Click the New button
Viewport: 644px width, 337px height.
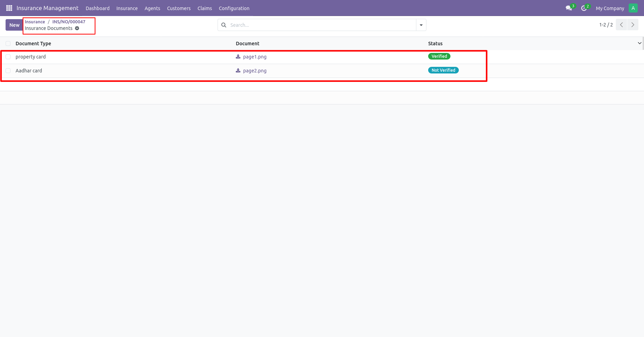(x=14, y=25)
